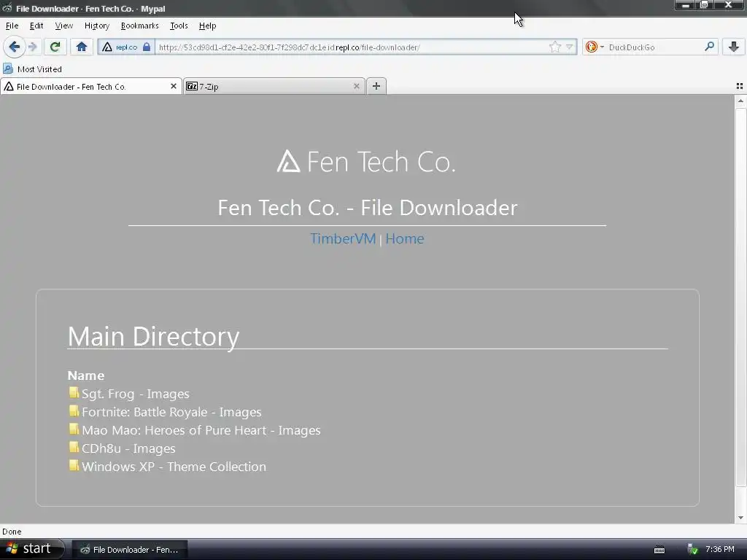Open the Bookmarks menu
Screen dimensions: 747x560
(x=139, y=26)
